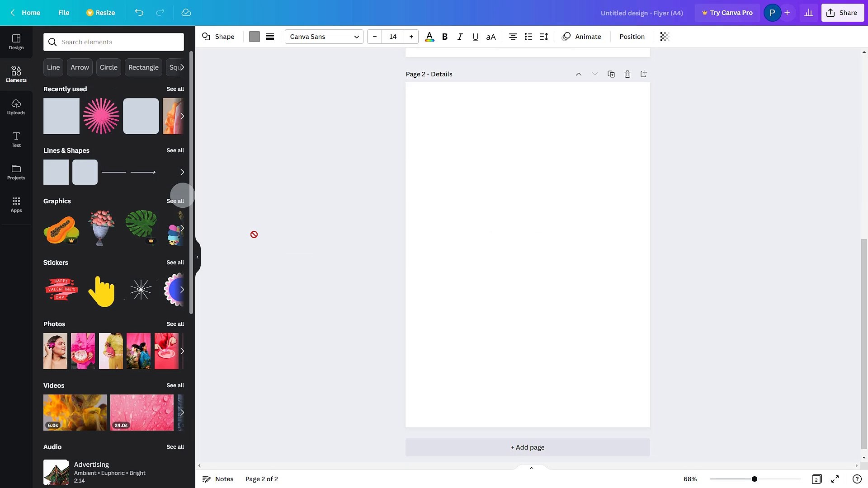Viewport: 868px width, 488px height.
Task: Open the text color picker
Action: [x=429, y=37]
